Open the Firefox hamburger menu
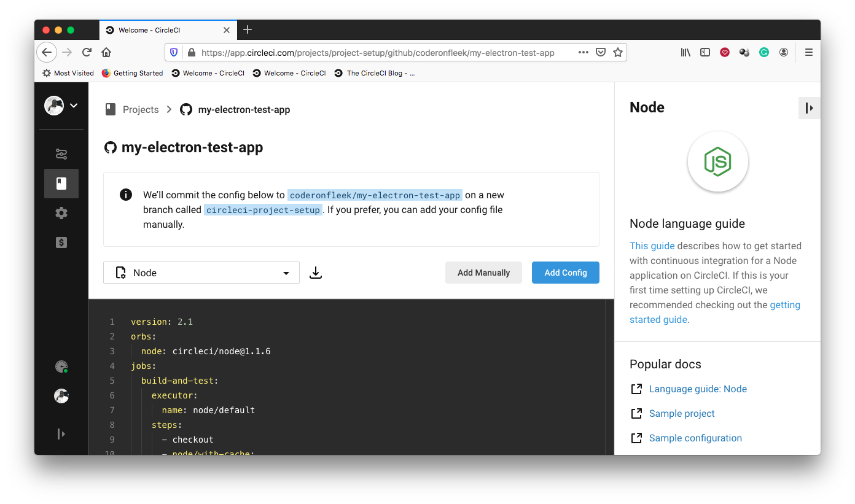The height and width of the screenshot is (504, 855). 809,52
